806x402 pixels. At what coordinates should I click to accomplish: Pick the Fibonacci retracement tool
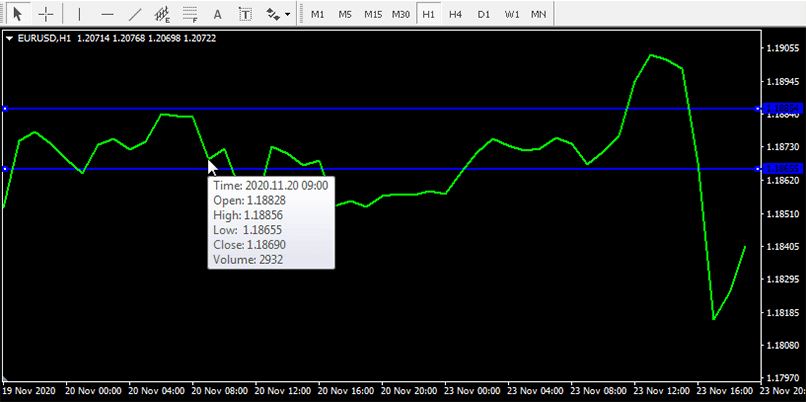[x=190, y=14]
